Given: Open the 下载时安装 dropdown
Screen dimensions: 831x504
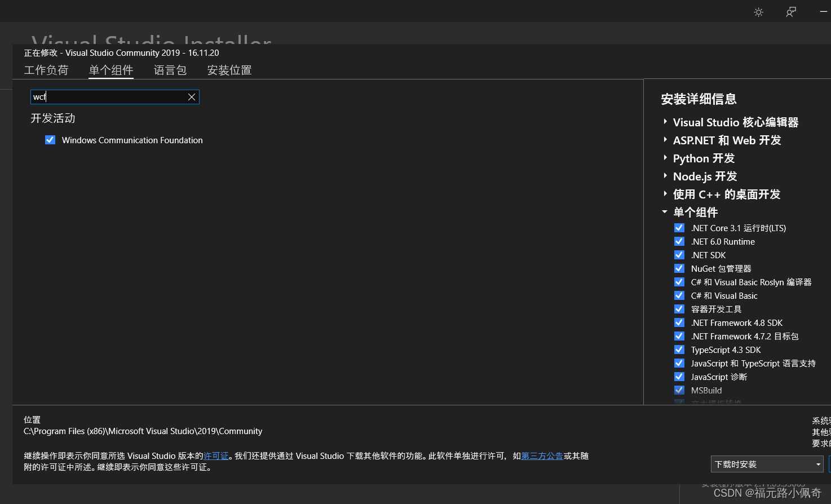Looking at the screenshot, I should click(x=767, y=465).
